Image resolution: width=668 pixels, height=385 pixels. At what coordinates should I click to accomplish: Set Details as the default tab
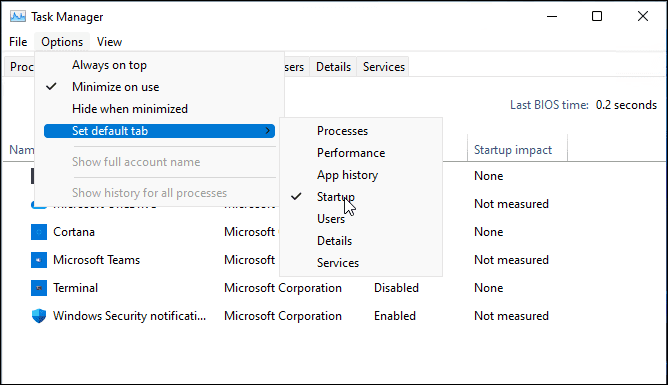[361, 241]
